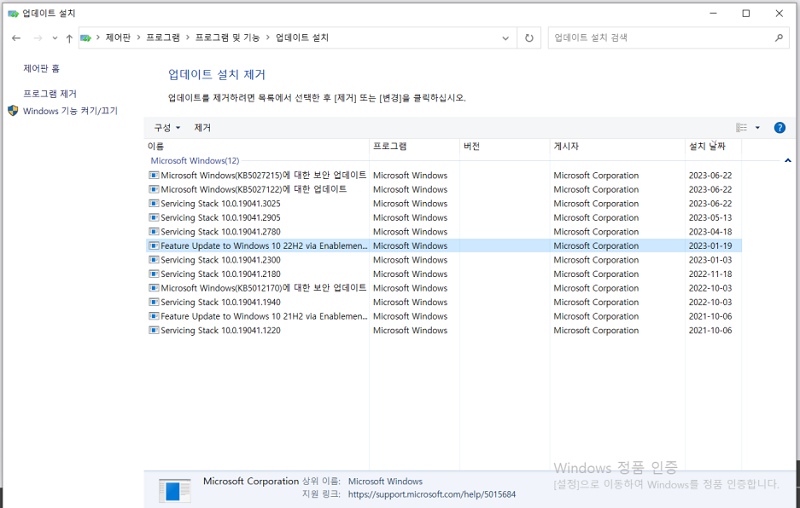The height and width of the screenshot is (508, 800).
Task: Click the window title bar app icon
Action: coord(13,13)
